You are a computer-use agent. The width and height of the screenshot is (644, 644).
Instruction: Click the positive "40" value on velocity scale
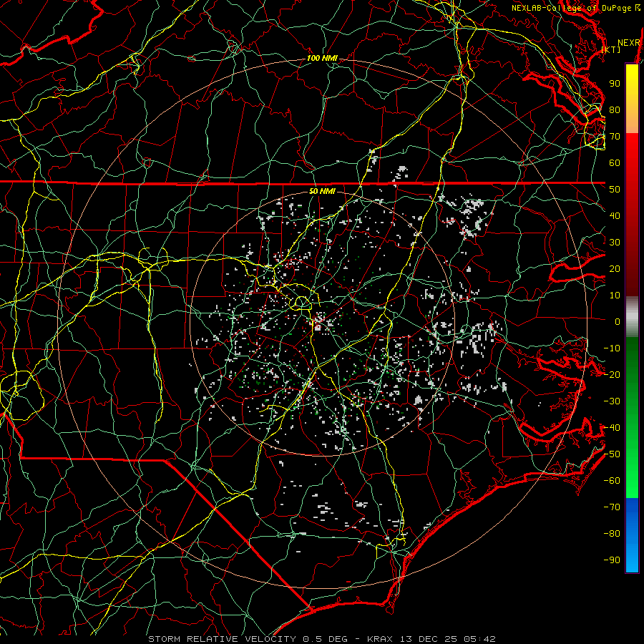click(615, 216)
